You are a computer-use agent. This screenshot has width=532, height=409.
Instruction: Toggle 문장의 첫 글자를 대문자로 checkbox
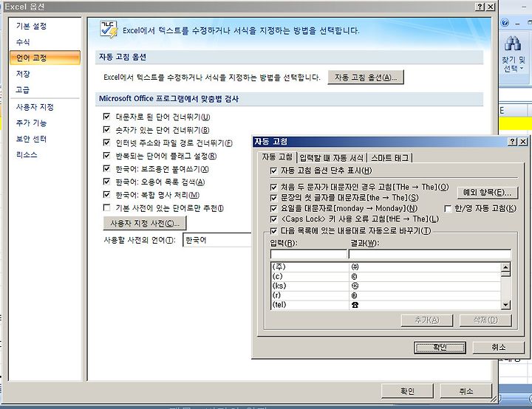(273, 198)
